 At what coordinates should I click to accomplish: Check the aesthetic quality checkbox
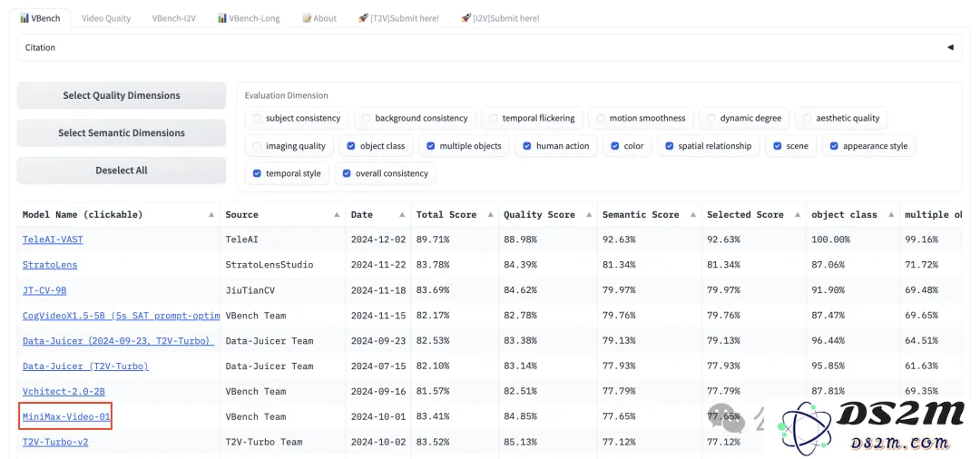click(807, 118)
